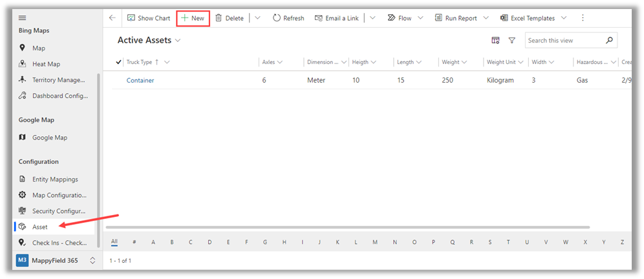Click the horizontal scrollbar under grid
644x279 pixels.
348,227
